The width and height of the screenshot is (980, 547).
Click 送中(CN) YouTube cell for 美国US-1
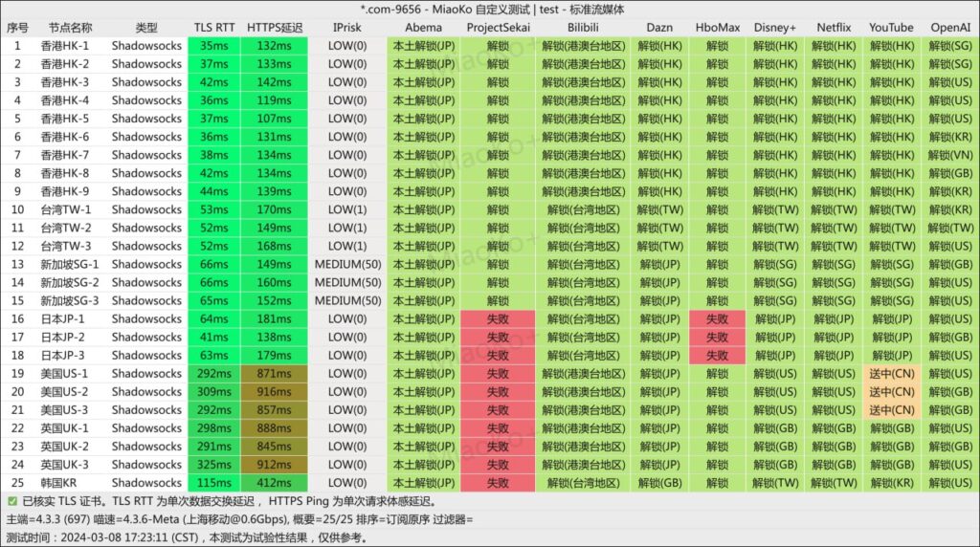891,373
